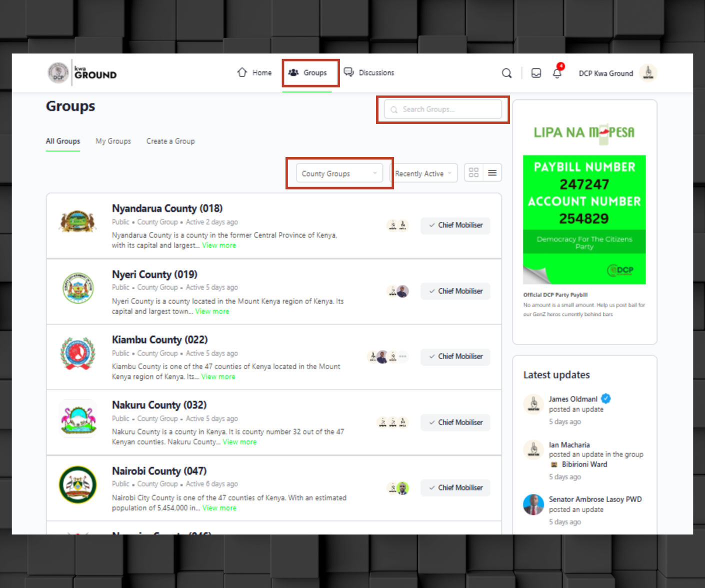Open the Kiambu County (022) group

[x=159, y=339]
